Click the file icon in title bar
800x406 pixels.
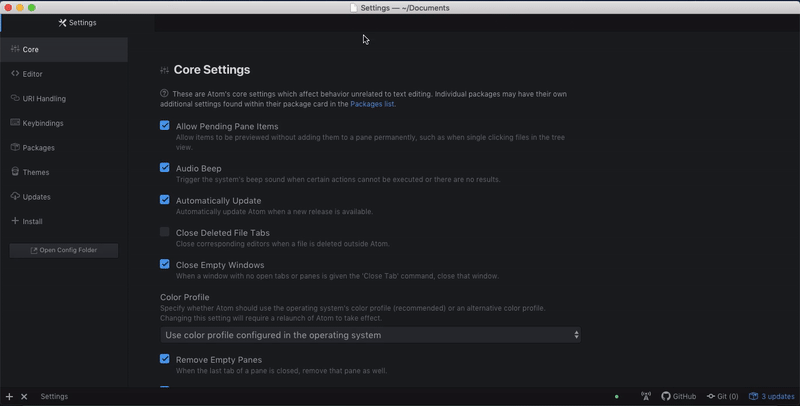pos(354,8)
